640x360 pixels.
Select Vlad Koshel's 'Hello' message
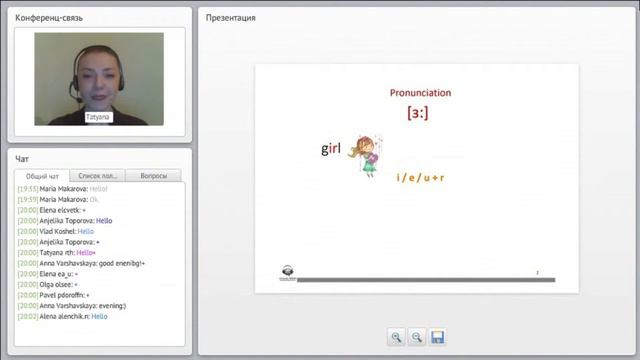(x=56, y=231)
